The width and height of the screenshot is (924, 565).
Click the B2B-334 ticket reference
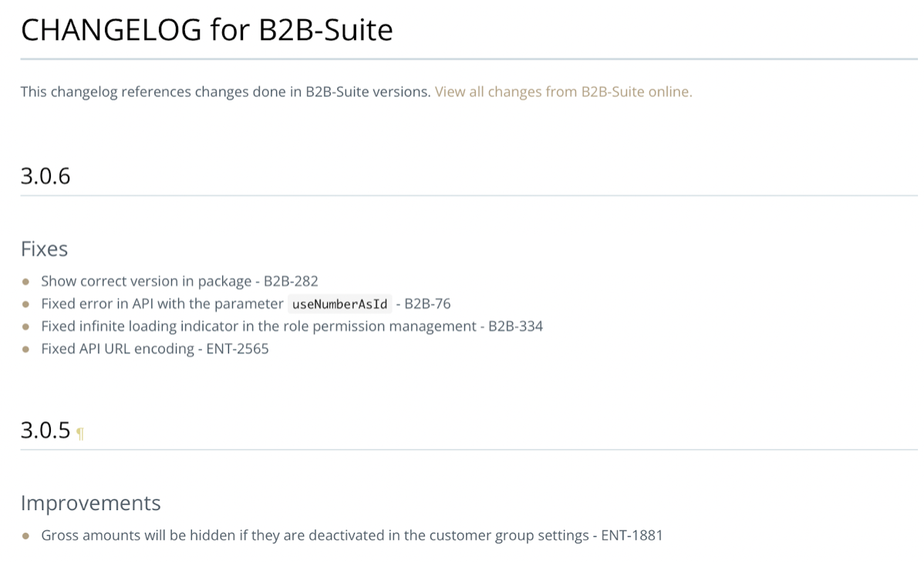[x=516, y=326]
